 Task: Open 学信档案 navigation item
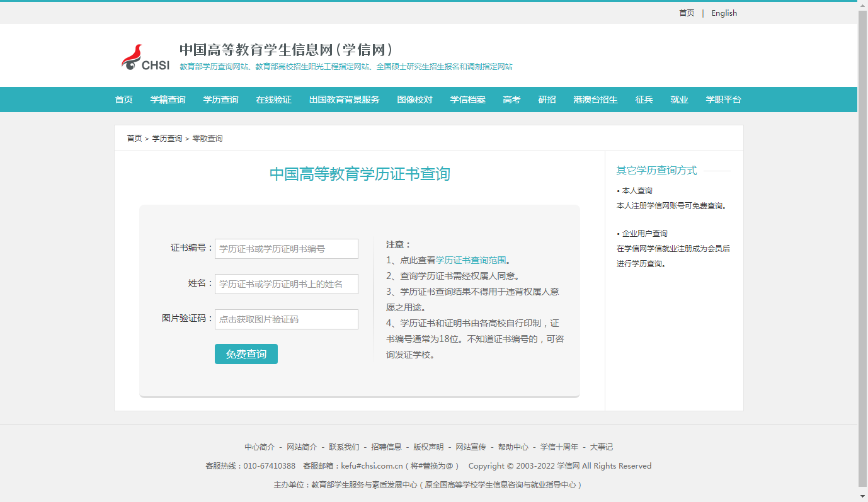pyautogui.click(x=468, y=100)
